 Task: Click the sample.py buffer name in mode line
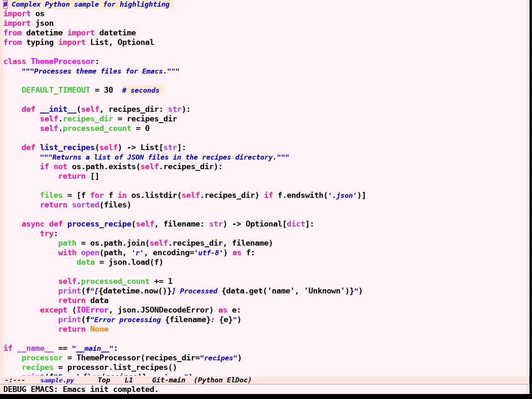[x=57, y=380]
